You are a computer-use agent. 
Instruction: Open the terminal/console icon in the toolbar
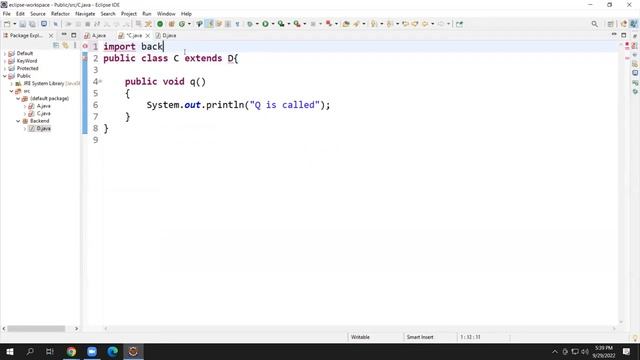pyautogui.click(x=44, y=24)
